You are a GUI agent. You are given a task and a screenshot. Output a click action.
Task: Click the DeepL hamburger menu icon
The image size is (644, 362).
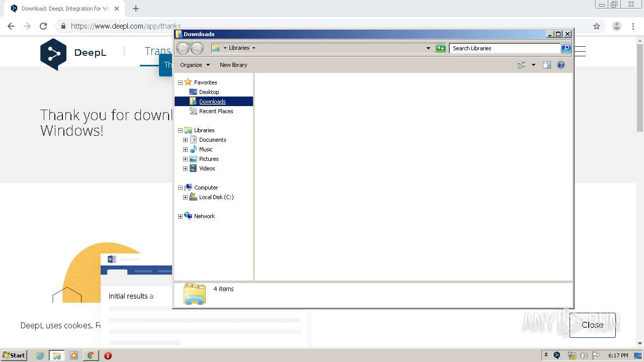coord(580,51)
